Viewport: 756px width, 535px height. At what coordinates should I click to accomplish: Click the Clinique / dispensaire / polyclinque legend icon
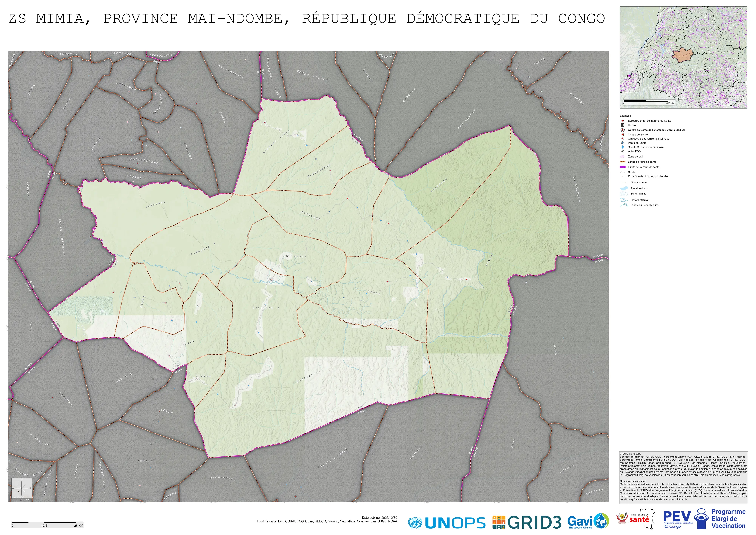623,139
